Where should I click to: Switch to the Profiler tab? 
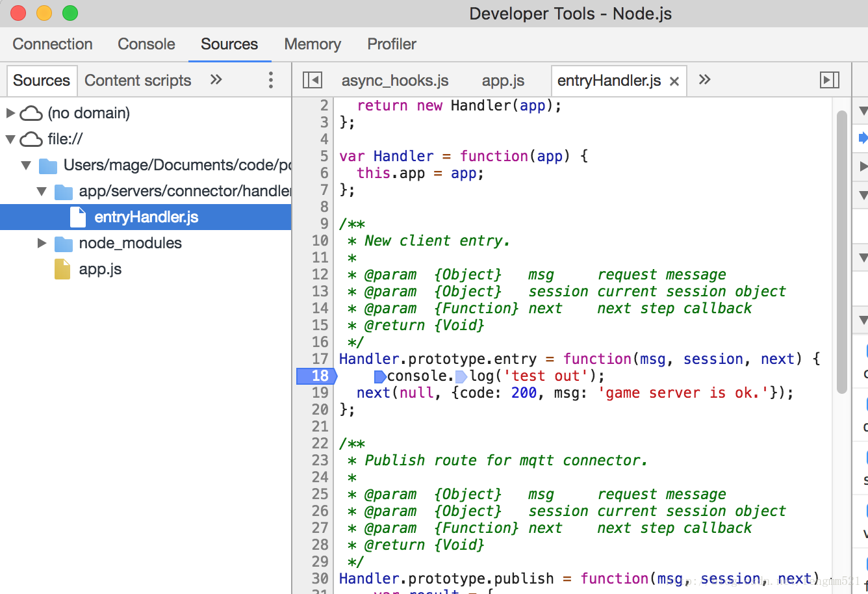pos(392,44)
